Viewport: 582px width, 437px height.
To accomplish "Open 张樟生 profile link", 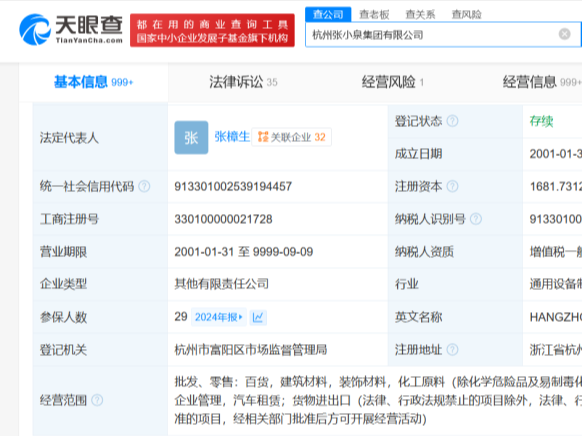I will 232,137.
